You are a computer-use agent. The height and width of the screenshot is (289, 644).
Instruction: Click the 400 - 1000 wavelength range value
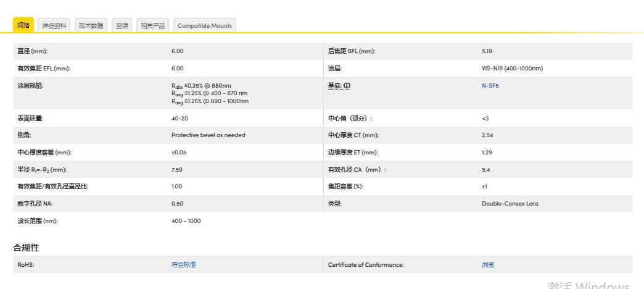pyautogui.click(x=186, y=221)
